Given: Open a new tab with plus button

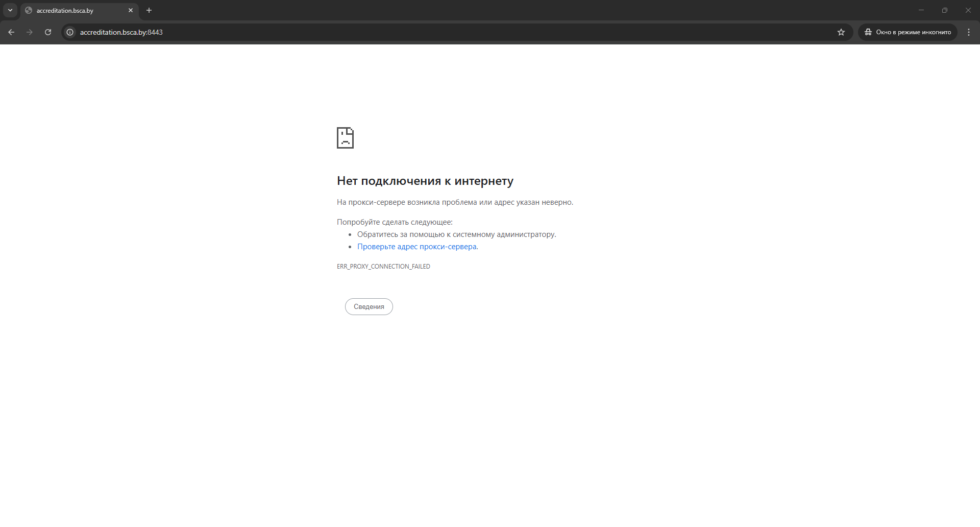Looking at the screenshot, I should [149, 10].
